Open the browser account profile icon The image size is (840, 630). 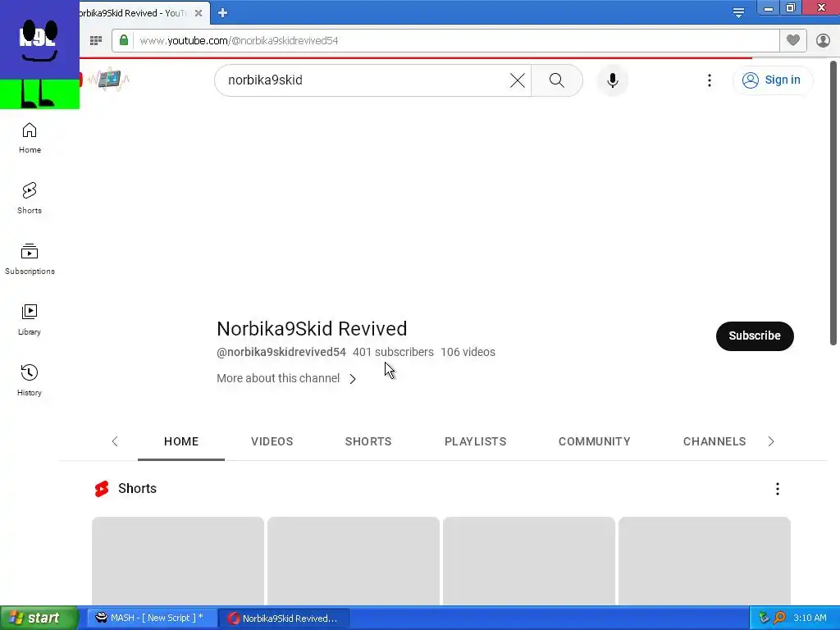pos(823,41)
